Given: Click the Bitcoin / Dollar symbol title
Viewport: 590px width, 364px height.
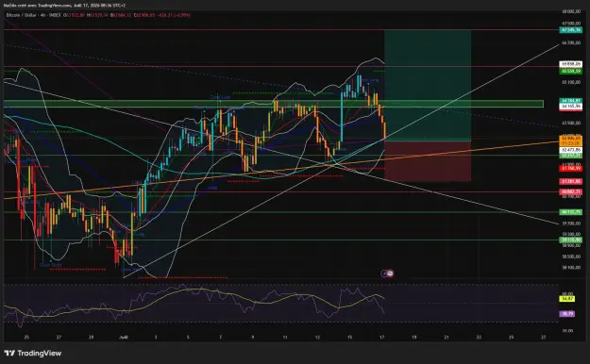Looking at the screenshot, I should coord(22,15).
